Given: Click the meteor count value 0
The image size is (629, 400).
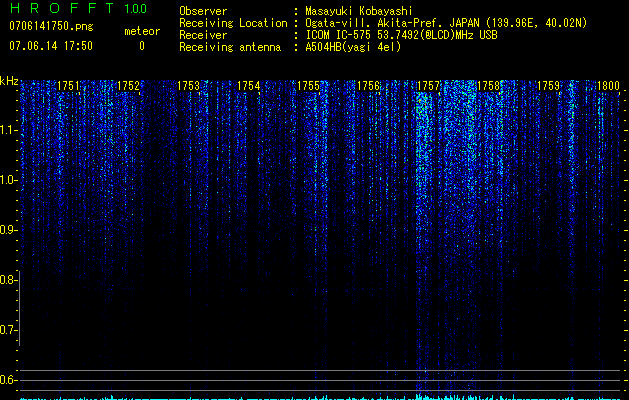Looking at the screenshot, I should (142, 46).
